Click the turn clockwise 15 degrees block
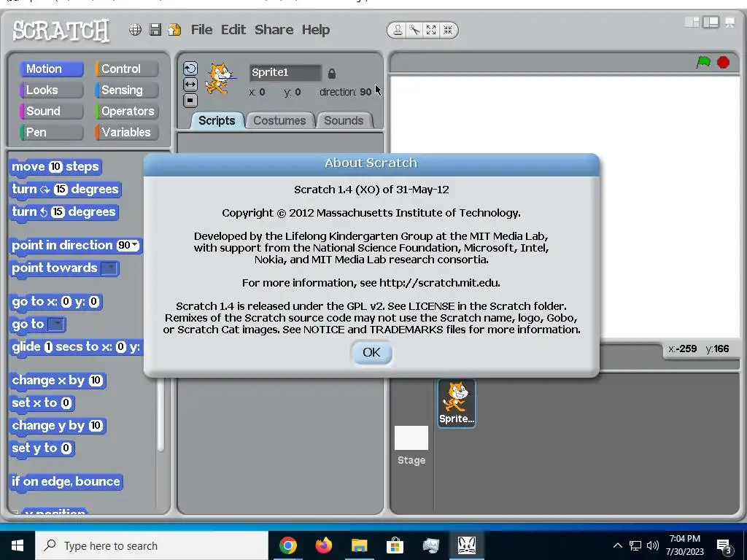 [x=65, y=189]
